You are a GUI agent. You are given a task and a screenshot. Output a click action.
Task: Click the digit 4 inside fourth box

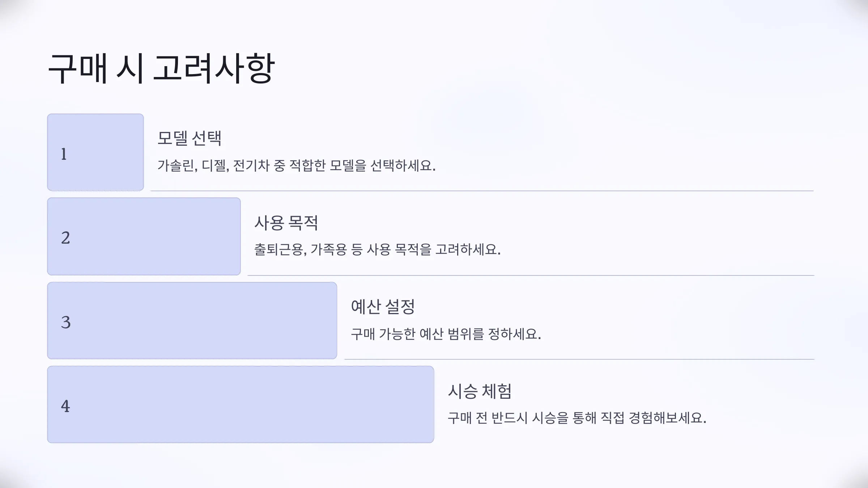[65, 406]
